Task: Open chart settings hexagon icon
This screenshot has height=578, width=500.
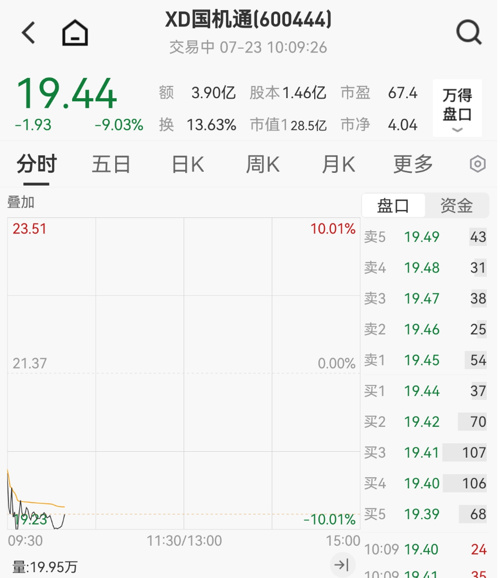Action: (x=477, y=164)
